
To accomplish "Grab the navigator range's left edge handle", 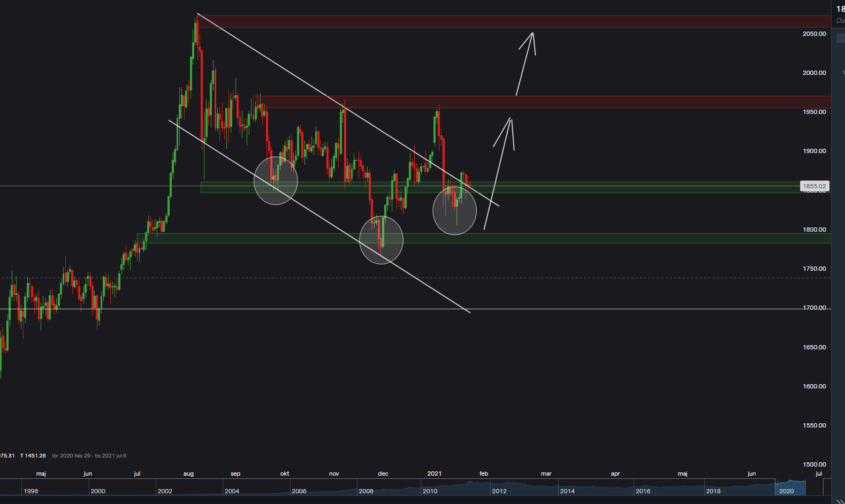I will 775,487.
